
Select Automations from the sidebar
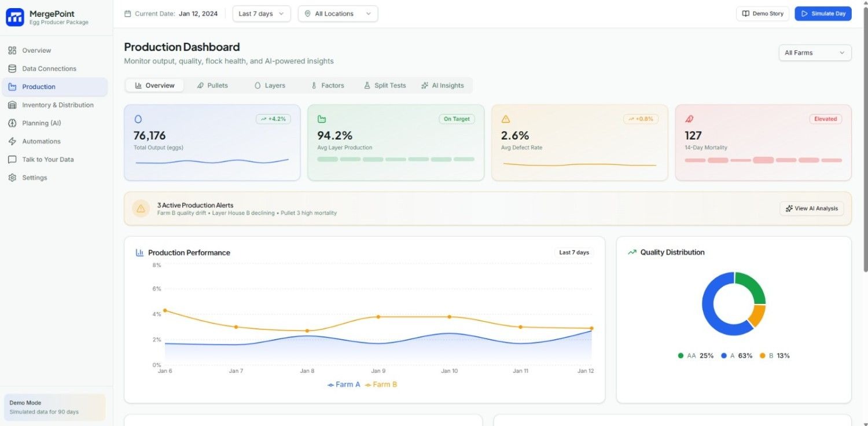(x=42, y=141)
